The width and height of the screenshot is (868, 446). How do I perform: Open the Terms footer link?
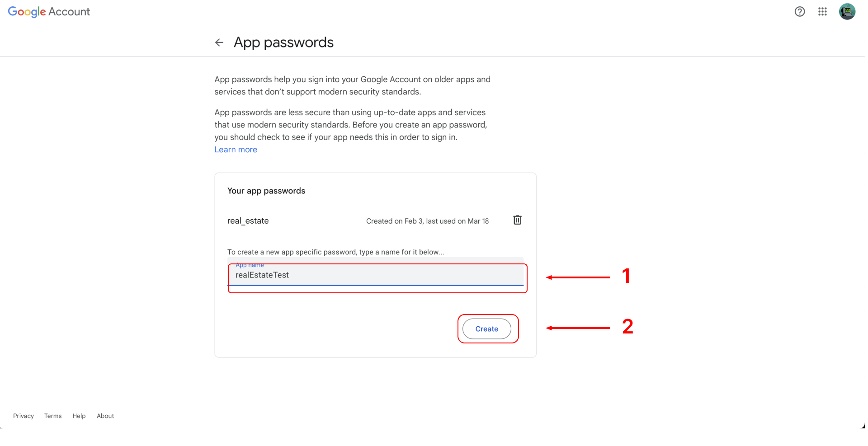tap(53, 416)
